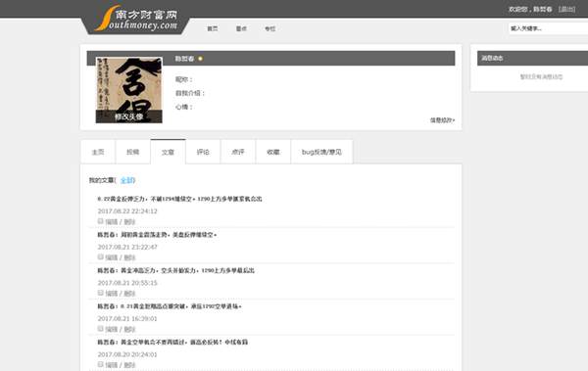Open the article dated 2017.08.21 23:22:47
Viewport: 588px width, 371px height.
point(157,235)
